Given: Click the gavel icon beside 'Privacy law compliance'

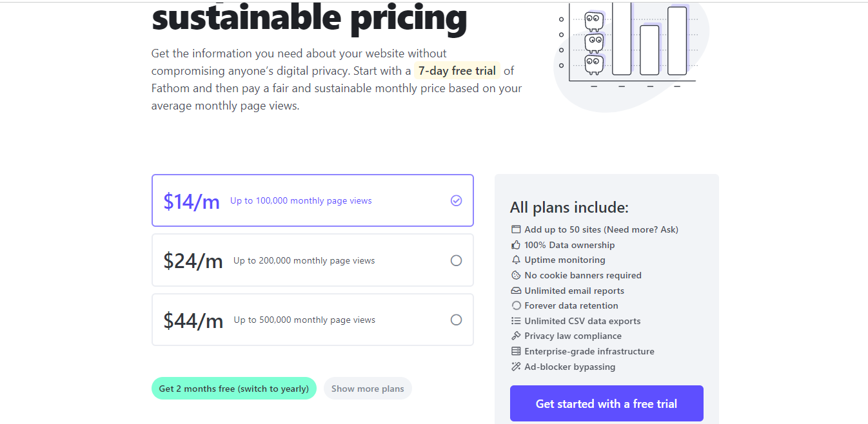Looking at the screenshot, I should pos(516,336).
